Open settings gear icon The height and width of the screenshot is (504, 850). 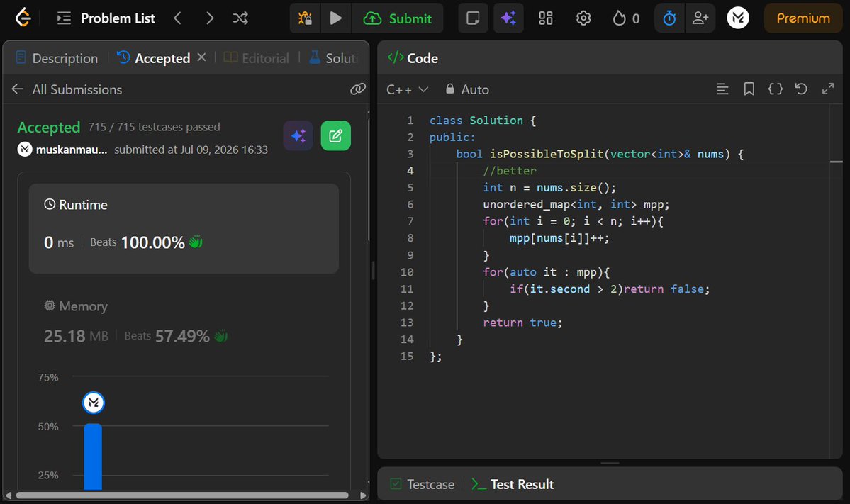tap(583, 18)
